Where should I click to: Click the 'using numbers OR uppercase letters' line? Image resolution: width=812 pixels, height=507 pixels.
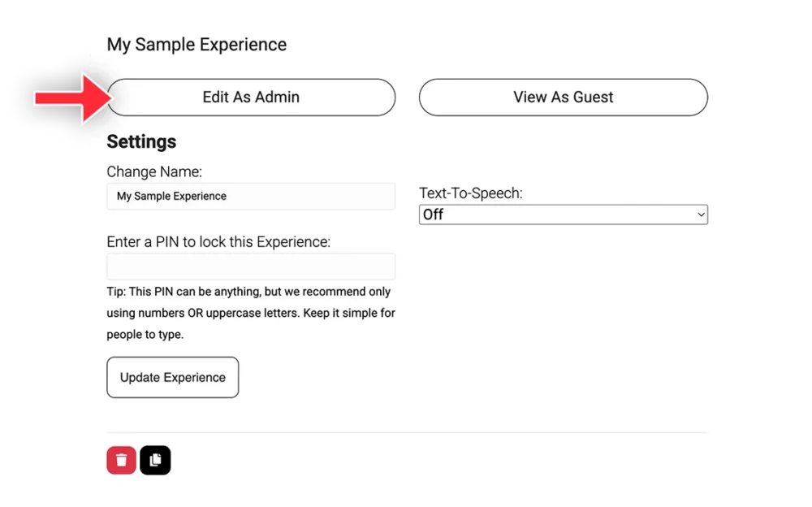pyautogui.click(x=251, y=313)
